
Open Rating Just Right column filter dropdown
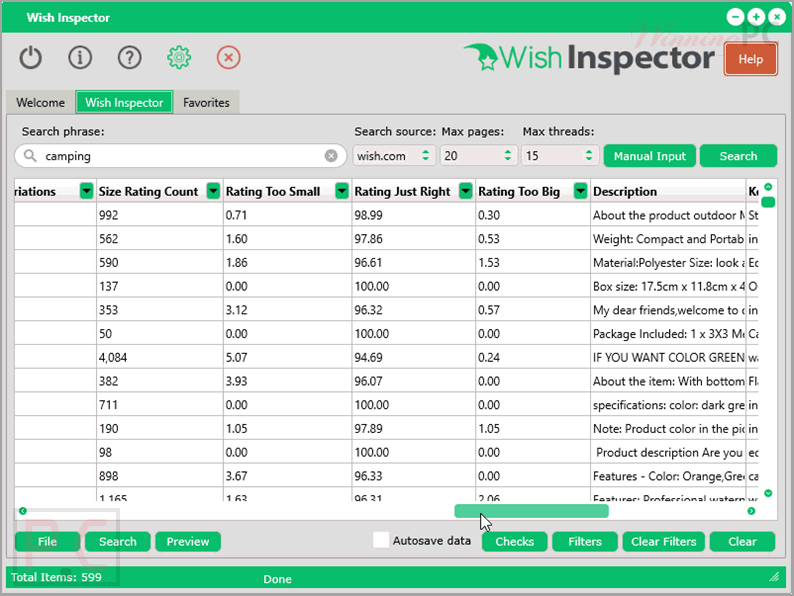coord(465,191)
